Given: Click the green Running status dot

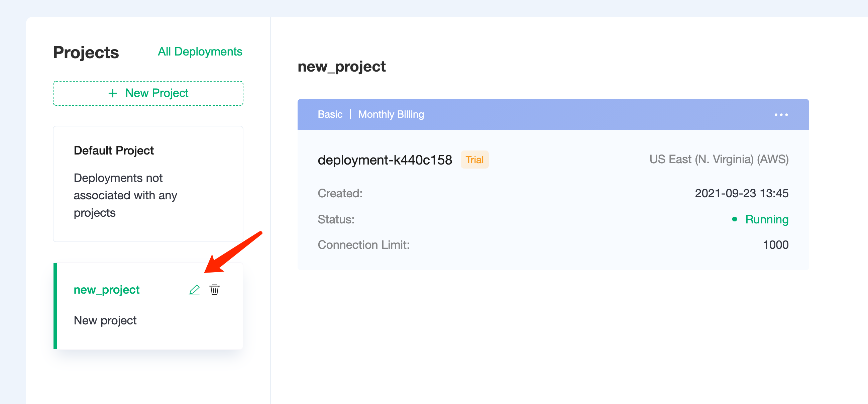Looking at the screenshot, I should click(734, 219).
